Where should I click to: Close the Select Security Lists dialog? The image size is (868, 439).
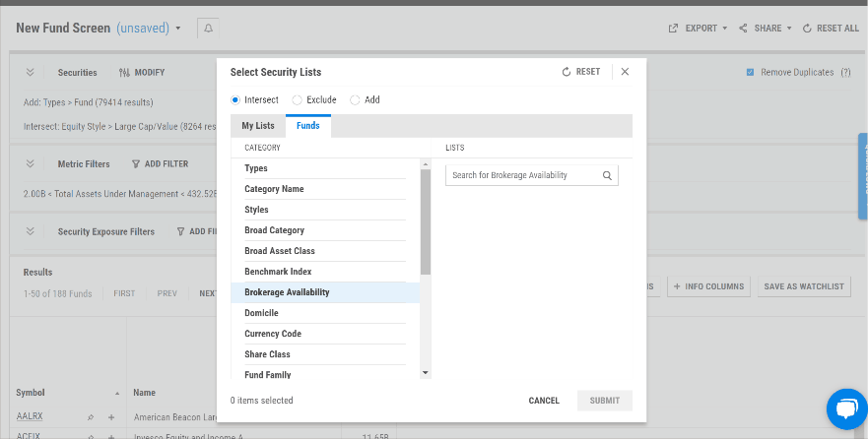pos(625,72)
